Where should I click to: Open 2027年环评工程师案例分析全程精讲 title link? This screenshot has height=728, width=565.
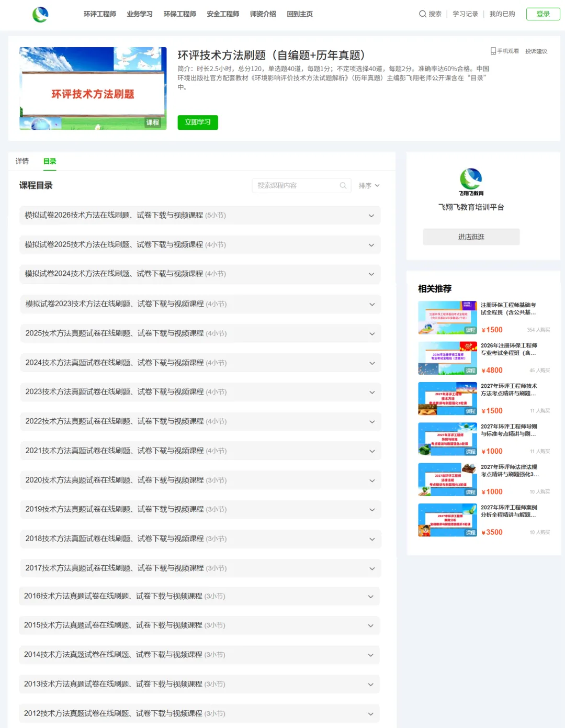[x=509, y=511]
